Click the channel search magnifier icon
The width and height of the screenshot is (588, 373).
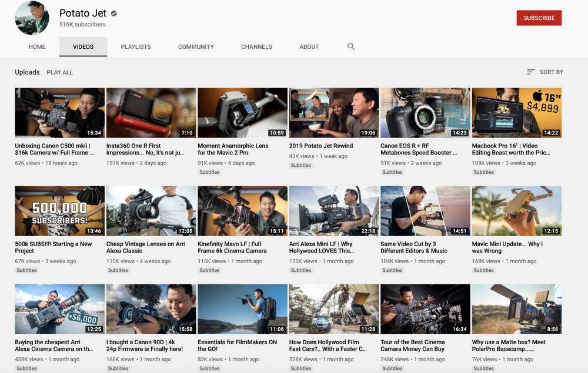(351, 47)
